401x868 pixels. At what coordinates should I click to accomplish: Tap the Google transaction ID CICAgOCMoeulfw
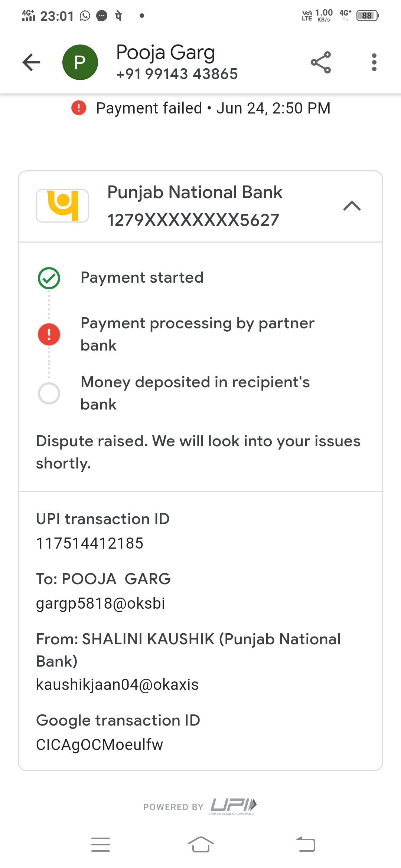tap(99, 745)
